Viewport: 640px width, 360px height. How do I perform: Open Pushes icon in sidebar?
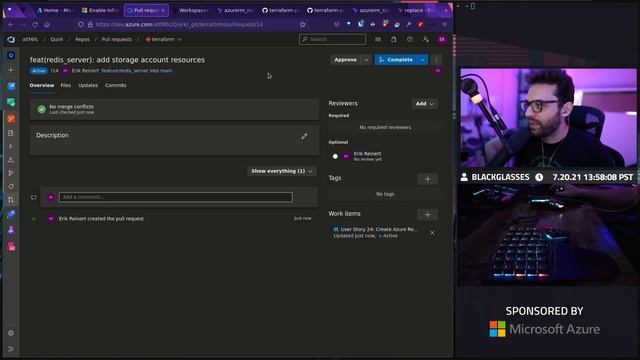point(11,160)
